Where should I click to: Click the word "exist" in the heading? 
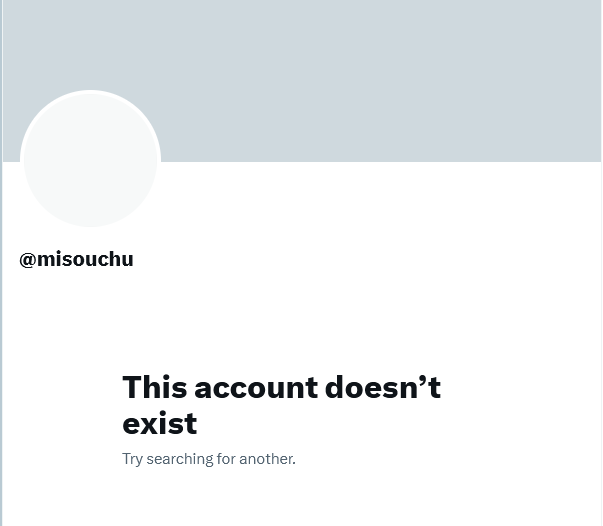click(160, 424)
